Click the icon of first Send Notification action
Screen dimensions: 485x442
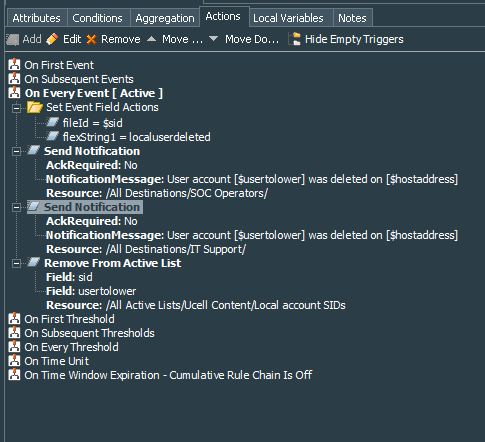pos(33,150)
